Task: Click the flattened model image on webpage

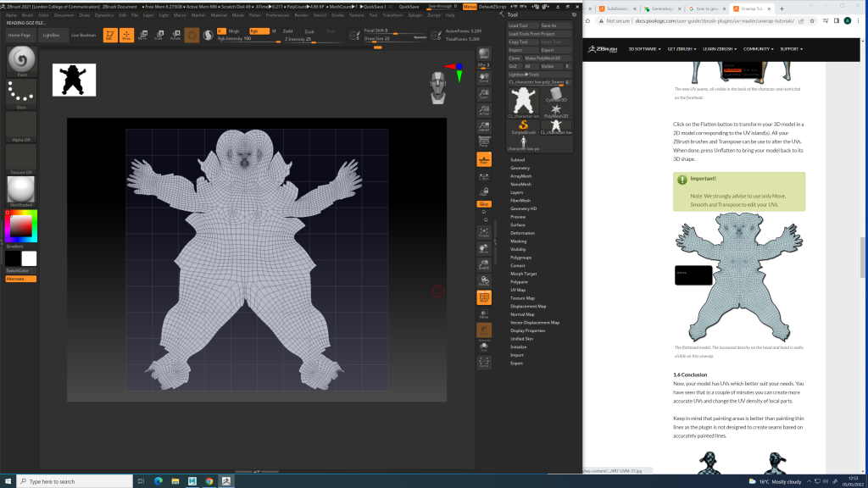Action: point(739,277)
